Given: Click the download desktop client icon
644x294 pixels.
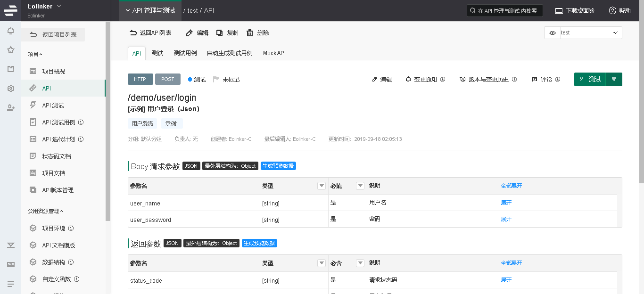Looking at the screenshot, I should click(x=559, y=10).
